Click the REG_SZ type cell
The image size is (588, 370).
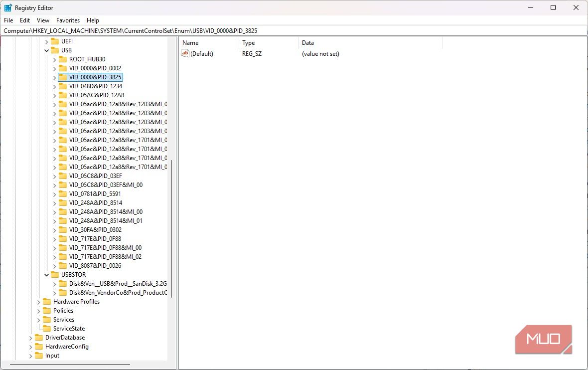[252, 54]
